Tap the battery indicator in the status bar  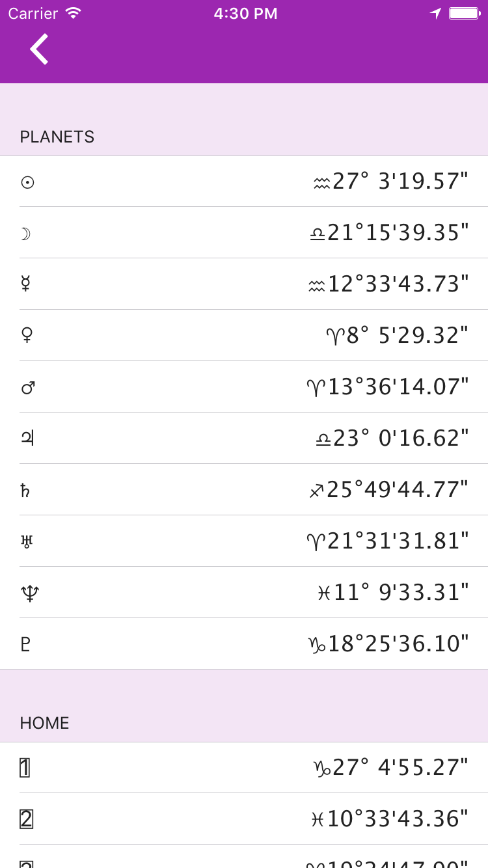[464, 12]
